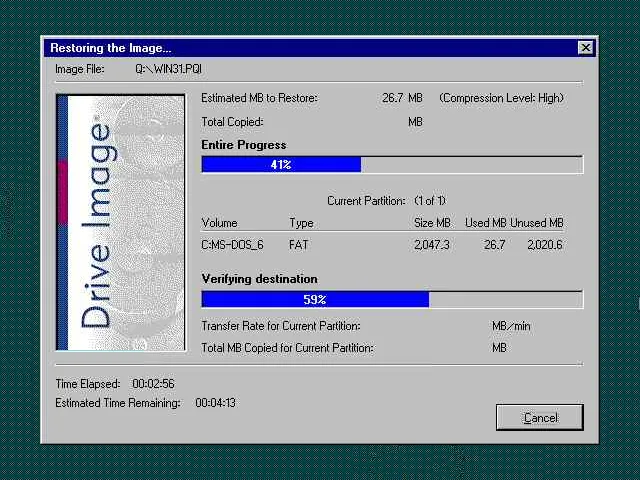Click Total MB Copied for Current Partition label
The height and width of the screenshot is (480, 640).
click(x=287, y=348)
